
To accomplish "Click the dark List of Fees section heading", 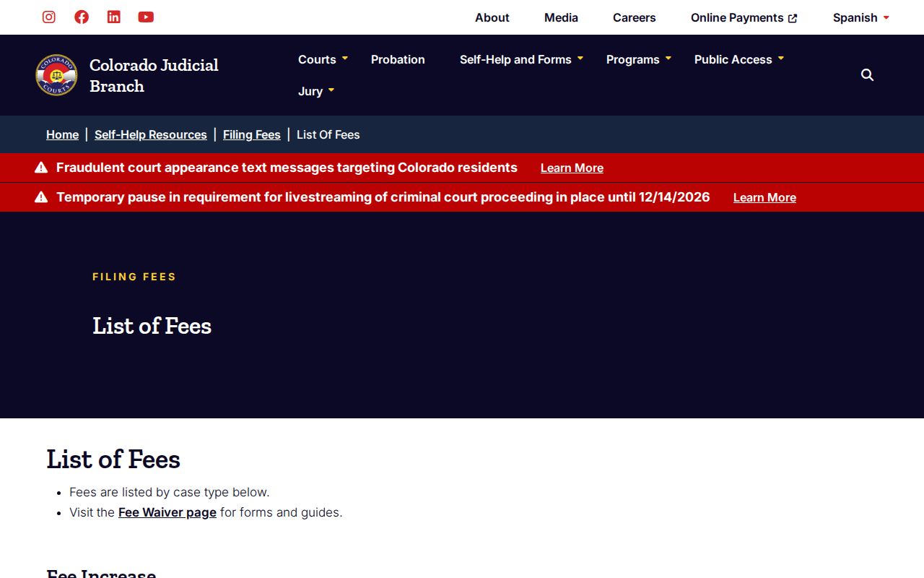I will 113,460.
